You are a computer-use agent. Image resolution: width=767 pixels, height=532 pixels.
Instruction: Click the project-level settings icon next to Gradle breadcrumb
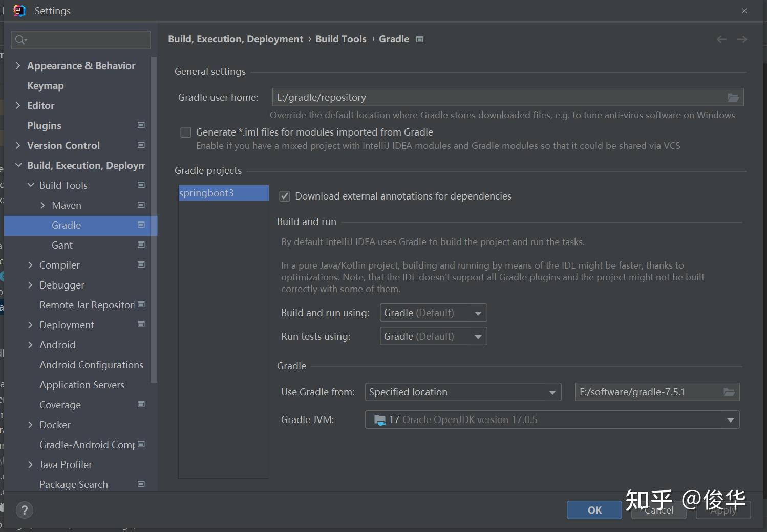pyautogui.click(x=420, y=39)
